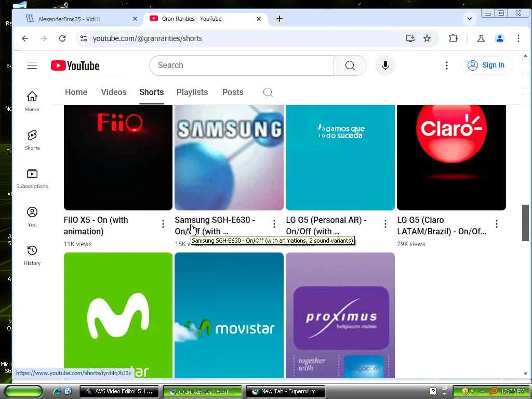Viewport: 532px width, 399px height.
Task: Click LG G5 (Personal AR) title
Action: coord(326,225)
